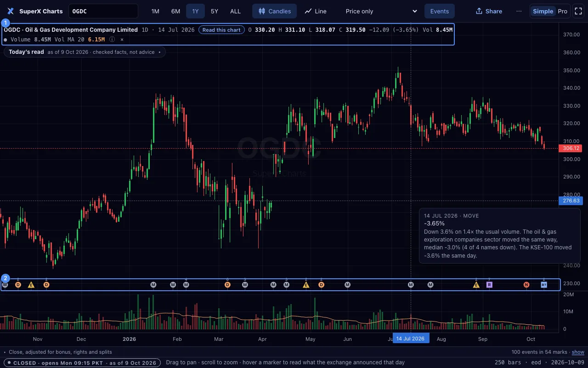
Task: Remove the Volume indicator with the x icon
Action: point(122,40)
